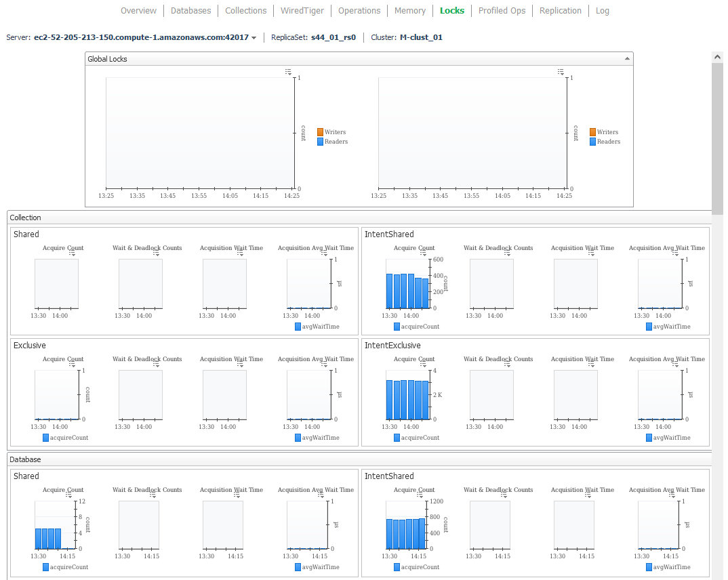Click blue acquireCount legend swatch under Database Shared
This screenshot has width=728, height=580.
coord(46,567)
